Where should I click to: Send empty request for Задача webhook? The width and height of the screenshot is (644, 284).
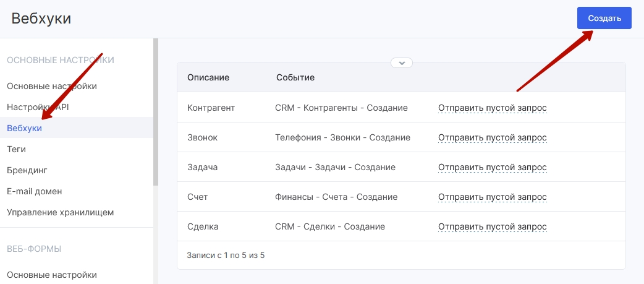(x=493, y=168)
